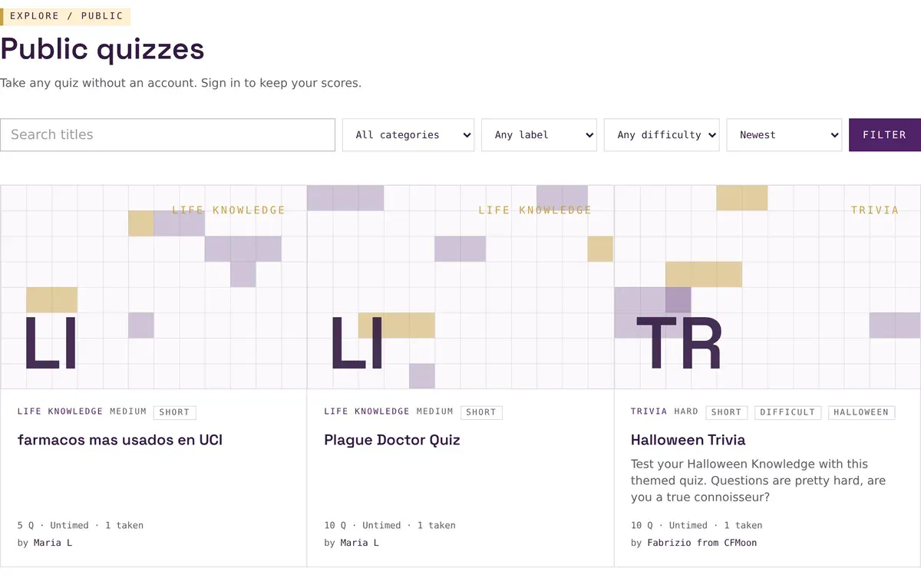This screenshot has width=921, height=588.
Task: Click the HALLOWEEN tag
Action: click(x=861, y=412)
